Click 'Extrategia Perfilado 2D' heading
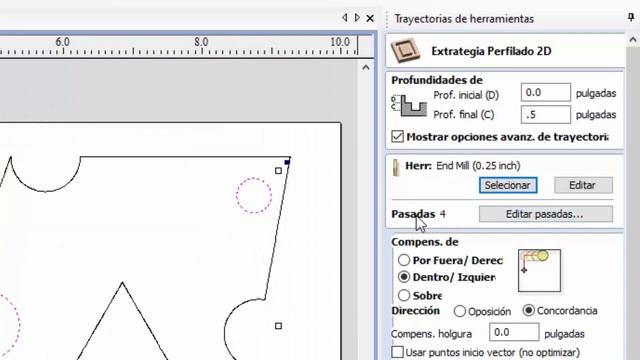640x360 pixels. click(x=491, y=51)
